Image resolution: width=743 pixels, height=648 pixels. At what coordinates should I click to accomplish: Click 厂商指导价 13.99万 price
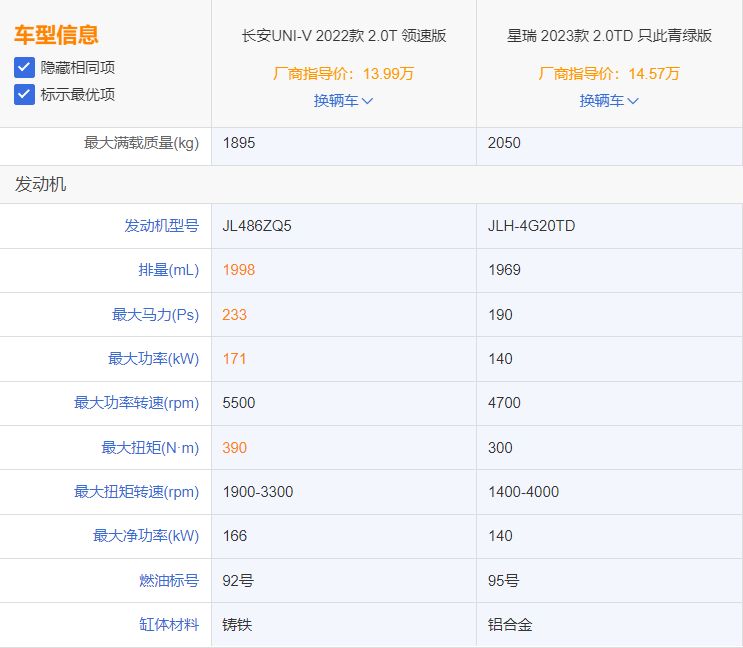click(343, 73)
